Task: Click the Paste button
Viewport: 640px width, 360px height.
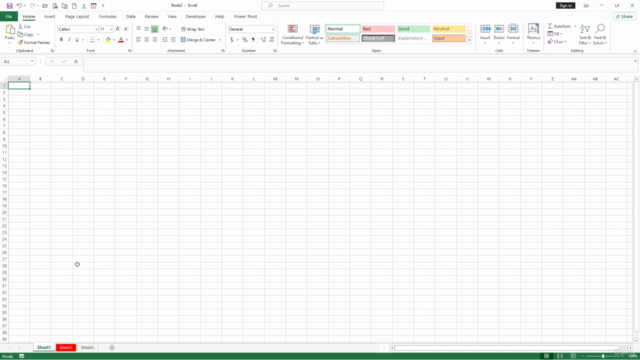Action: 9,34
